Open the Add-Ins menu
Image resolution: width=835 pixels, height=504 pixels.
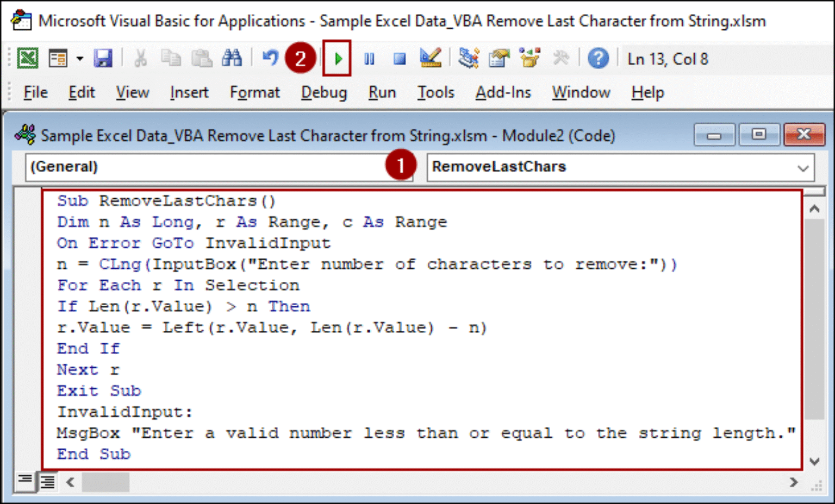click(503, 92)
